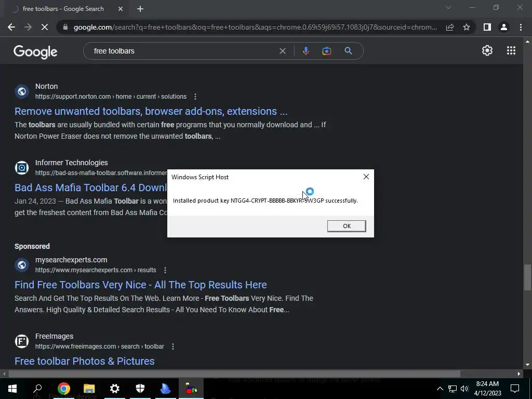Open Find Free Toolbars Very Nice ad

point(140,285)
